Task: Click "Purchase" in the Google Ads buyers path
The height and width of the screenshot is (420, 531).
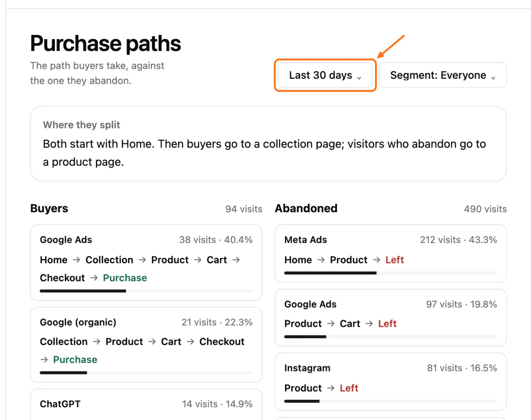Action: (x=125, y=278)
